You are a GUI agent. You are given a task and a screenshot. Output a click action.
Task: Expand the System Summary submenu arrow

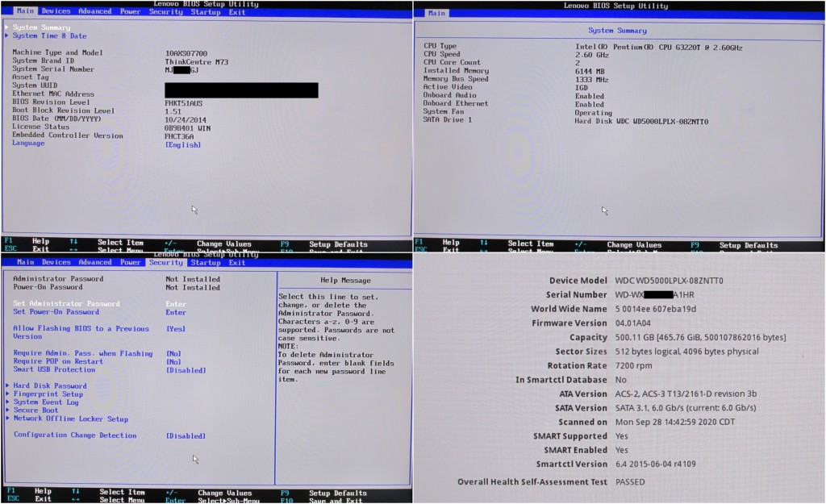click(6, 27)
